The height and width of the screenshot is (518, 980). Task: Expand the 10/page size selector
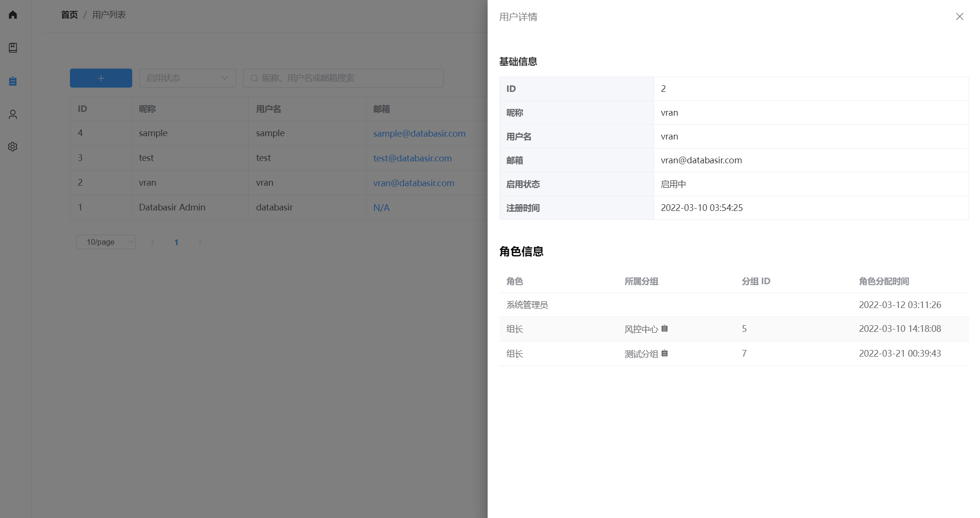click(106, 242)
